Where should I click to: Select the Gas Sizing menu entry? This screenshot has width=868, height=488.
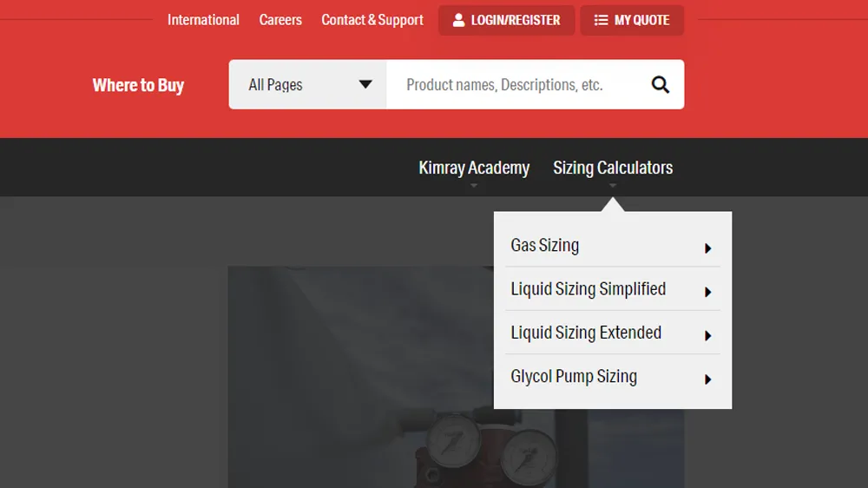coord(545,246)
